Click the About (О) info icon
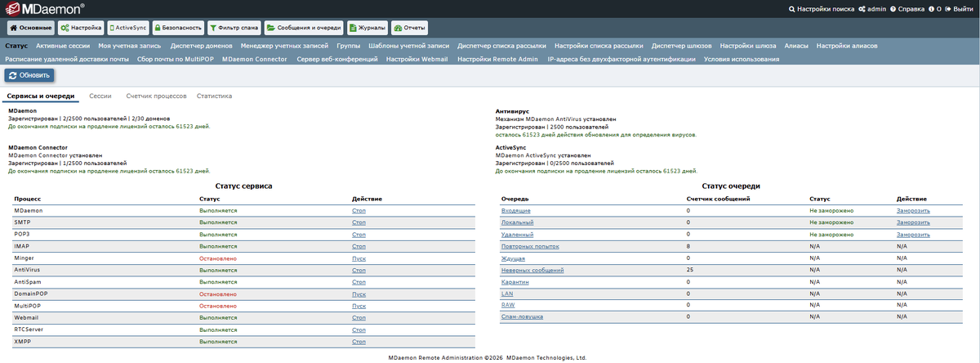 coord(935,8)
